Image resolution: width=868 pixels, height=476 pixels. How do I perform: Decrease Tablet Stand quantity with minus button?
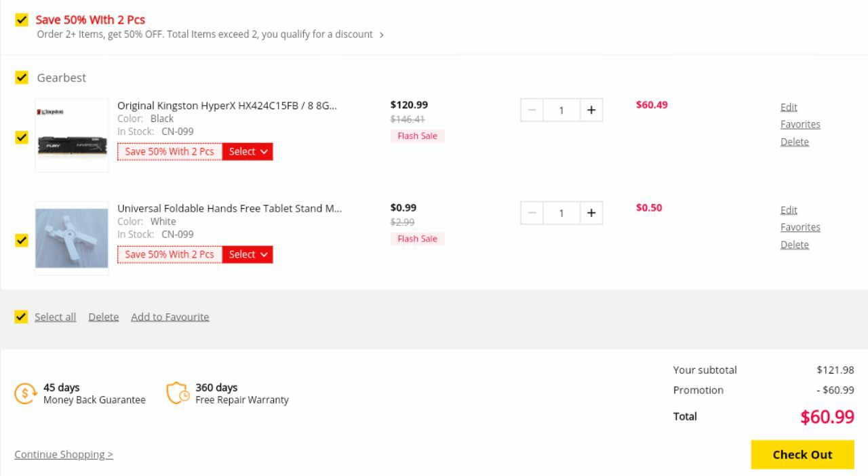click(532, 213)
